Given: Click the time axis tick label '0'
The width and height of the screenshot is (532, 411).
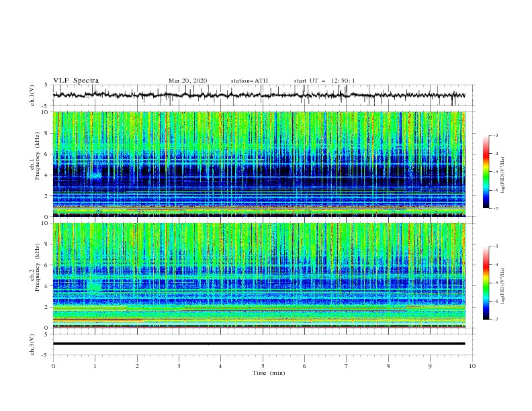Looking at the screenshot, I should pyautogui.click(x=53, y=366).
